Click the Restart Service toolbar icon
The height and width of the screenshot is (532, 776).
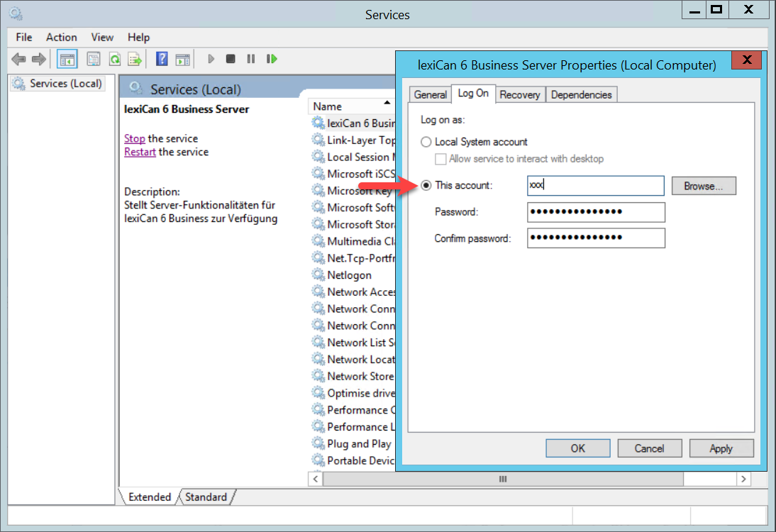point(272,59)
